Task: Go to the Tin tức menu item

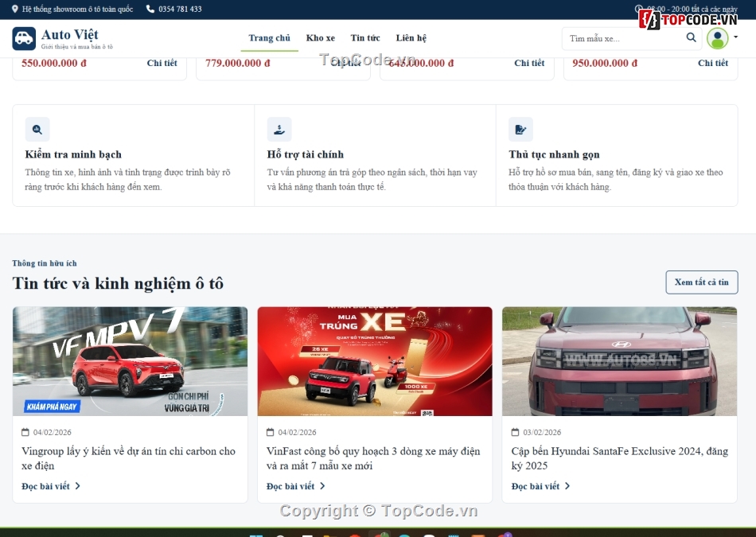Action: [365, 38]
